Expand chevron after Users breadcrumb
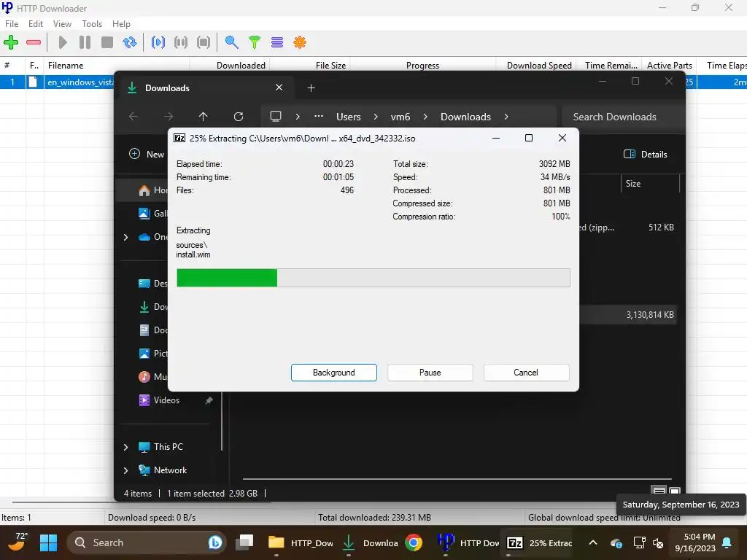 pyautogui.click(x=376, y=117)
